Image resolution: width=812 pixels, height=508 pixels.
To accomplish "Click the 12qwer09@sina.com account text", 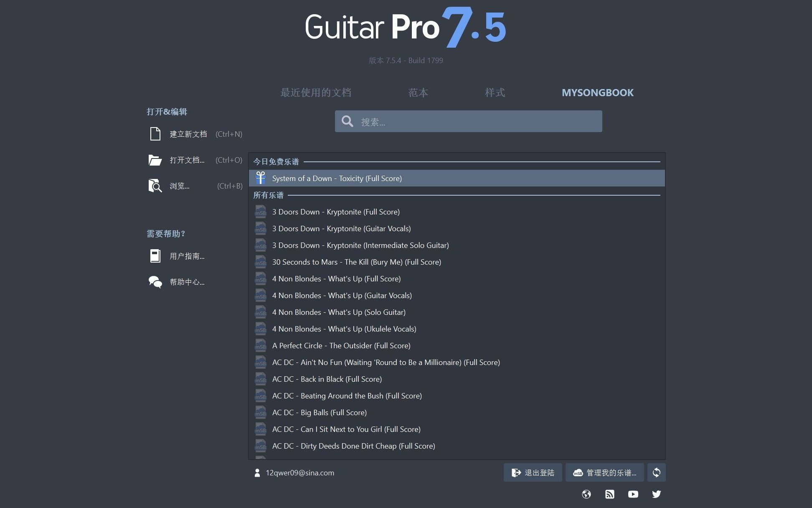I will [x=300, y=473].
